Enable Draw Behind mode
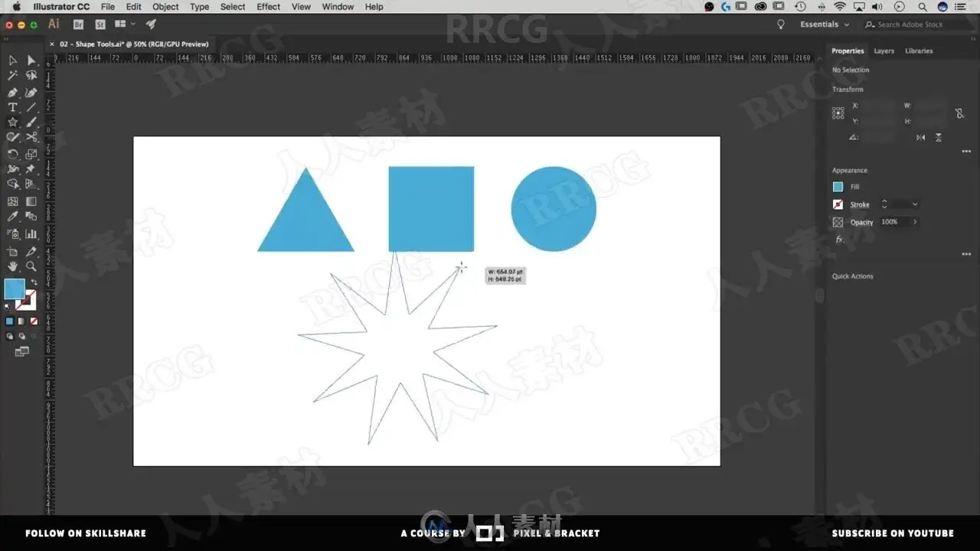 22,336
